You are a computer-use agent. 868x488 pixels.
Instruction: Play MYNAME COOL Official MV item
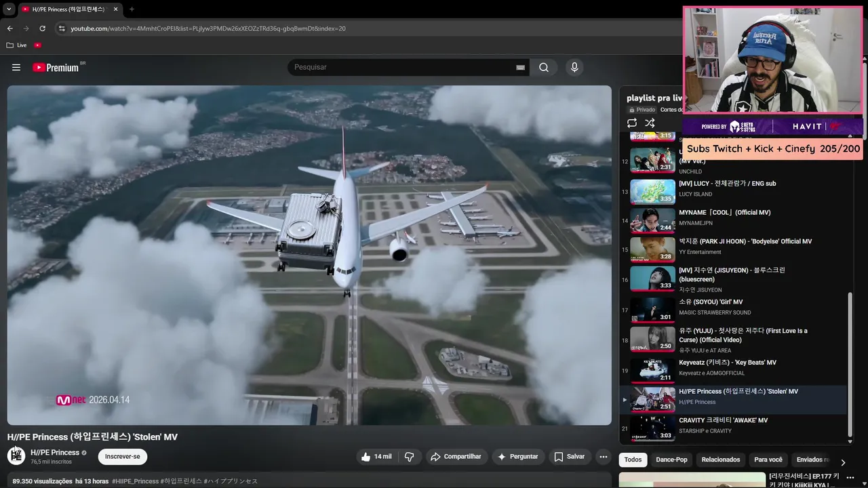click(x=734, y=220)
